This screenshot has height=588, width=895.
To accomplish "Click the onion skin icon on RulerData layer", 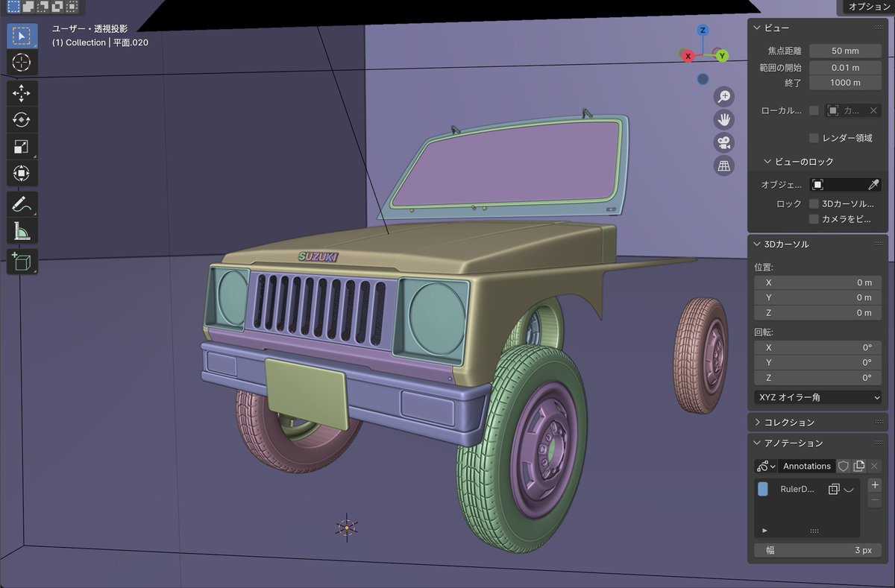I will click(834, 489).
